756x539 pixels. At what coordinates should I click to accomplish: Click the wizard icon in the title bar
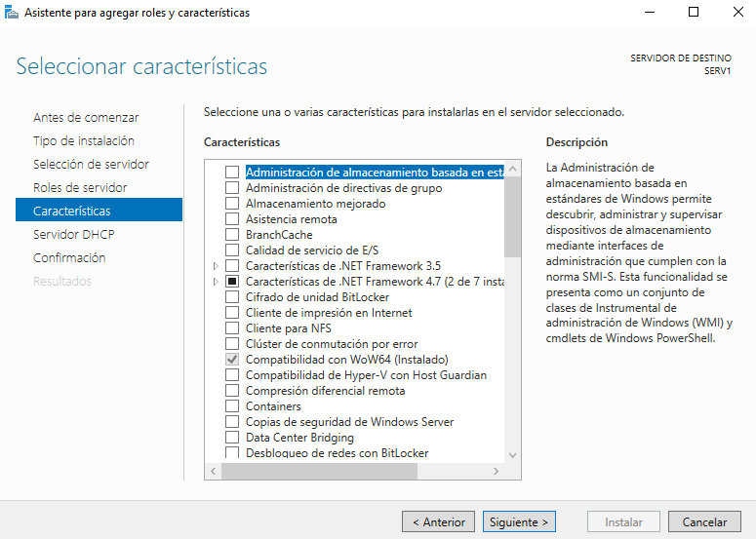(12, 12)
